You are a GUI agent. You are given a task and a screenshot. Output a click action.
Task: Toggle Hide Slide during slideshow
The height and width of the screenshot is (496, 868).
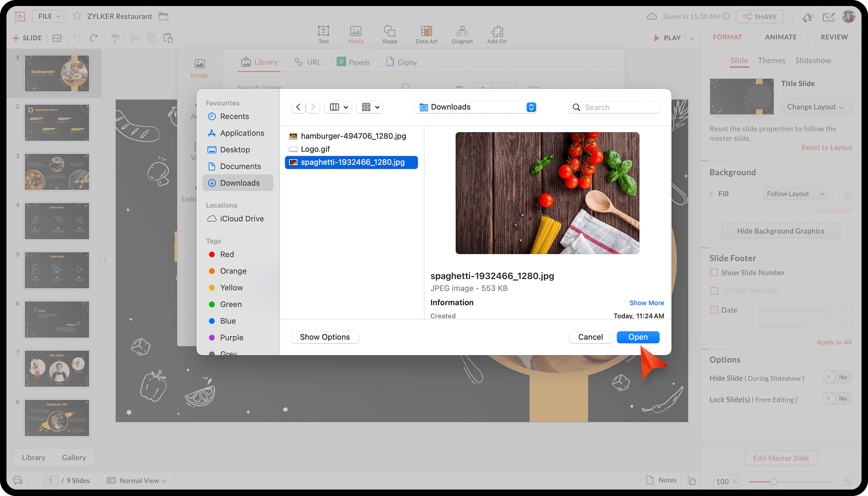pyautogui.click(x=836, y=377)
